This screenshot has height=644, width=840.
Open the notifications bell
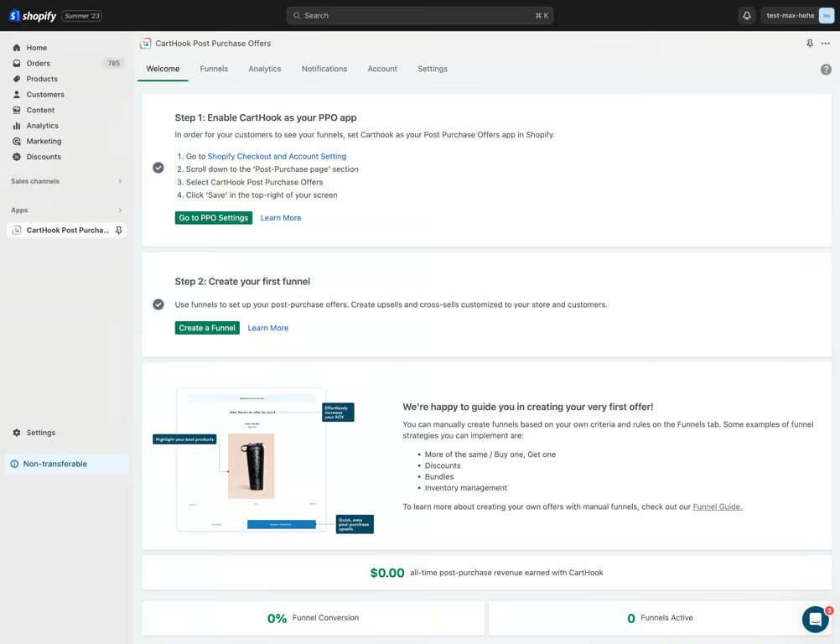click(x=747, y=16)
